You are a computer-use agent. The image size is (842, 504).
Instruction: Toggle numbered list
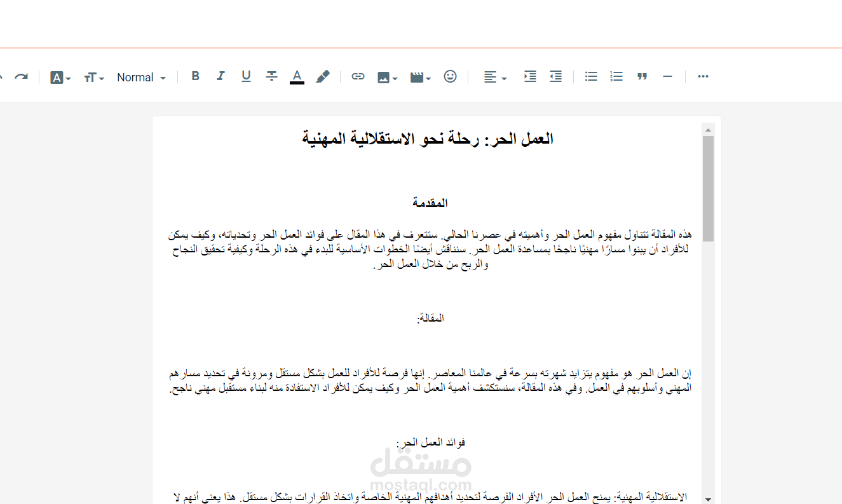click(x=616, y=76)
